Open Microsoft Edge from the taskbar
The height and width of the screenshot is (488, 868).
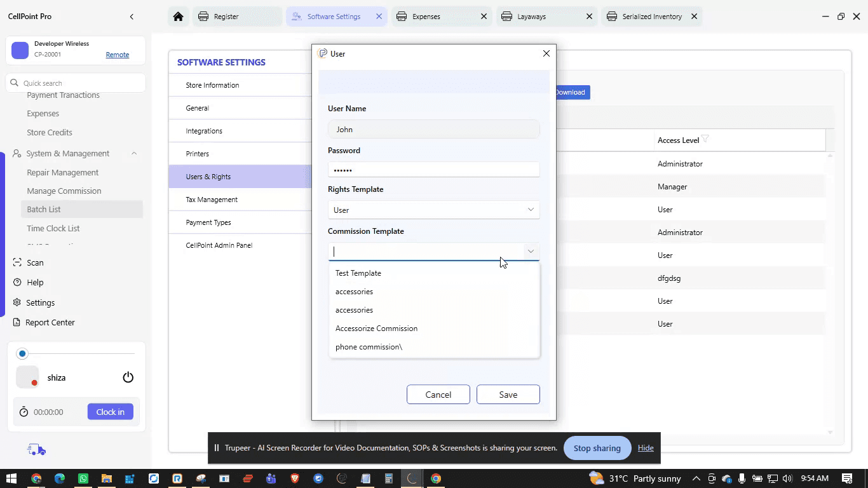coord(60,478)
